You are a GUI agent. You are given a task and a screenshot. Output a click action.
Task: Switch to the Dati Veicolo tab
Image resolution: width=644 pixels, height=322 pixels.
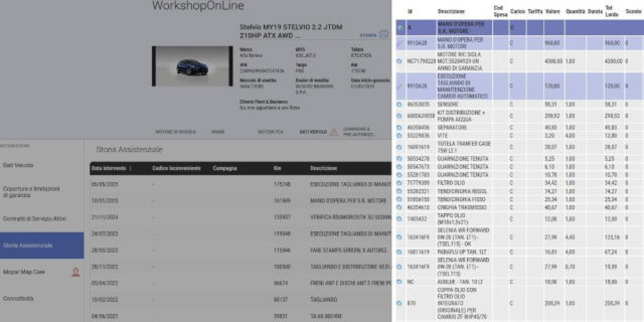point(313,132)
